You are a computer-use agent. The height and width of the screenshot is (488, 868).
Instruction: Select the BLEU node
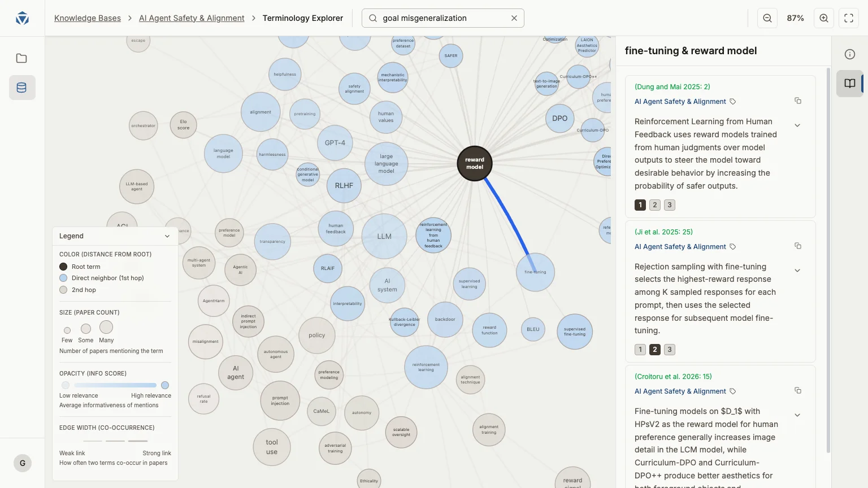(533, 329)
